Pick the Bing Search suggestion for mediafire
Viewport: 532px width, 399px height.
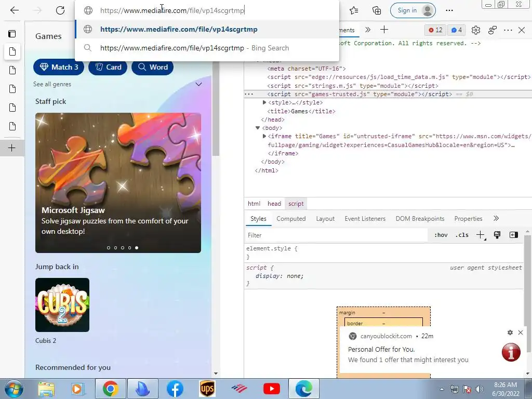207,48
